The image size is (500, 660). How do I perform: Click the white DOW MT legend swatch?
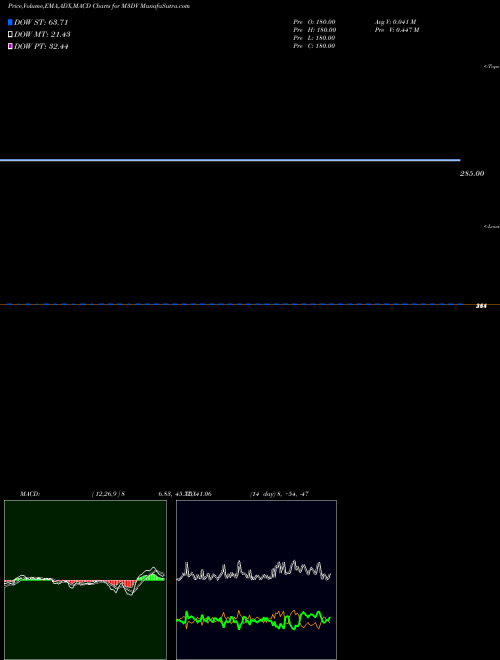[x=10, y=35]
